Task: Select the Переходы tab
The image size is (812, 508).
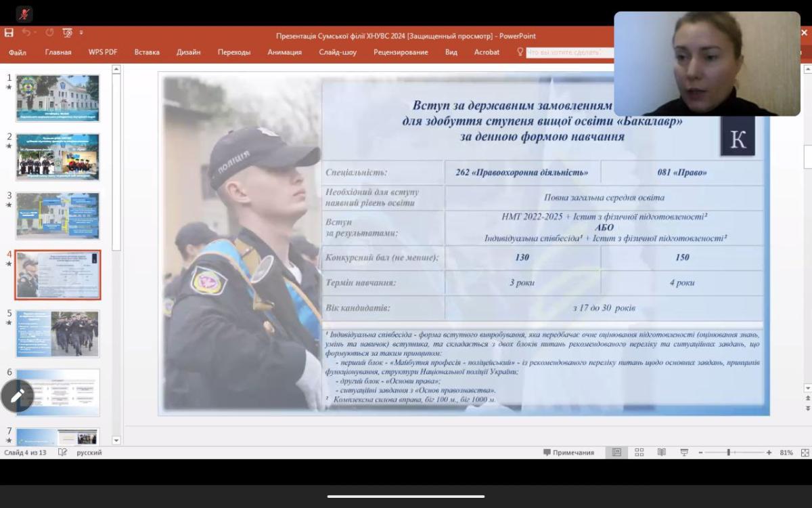Action: click(234, 52)
